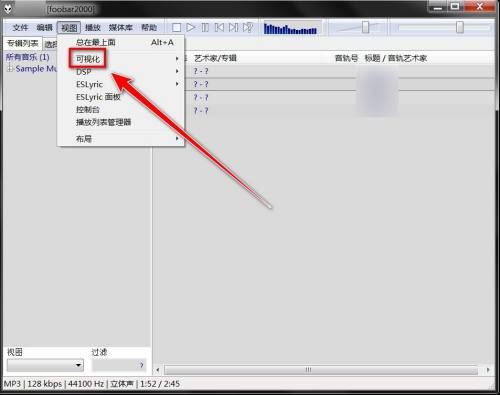Open the 播放 menu

click(x=93, y=28)
